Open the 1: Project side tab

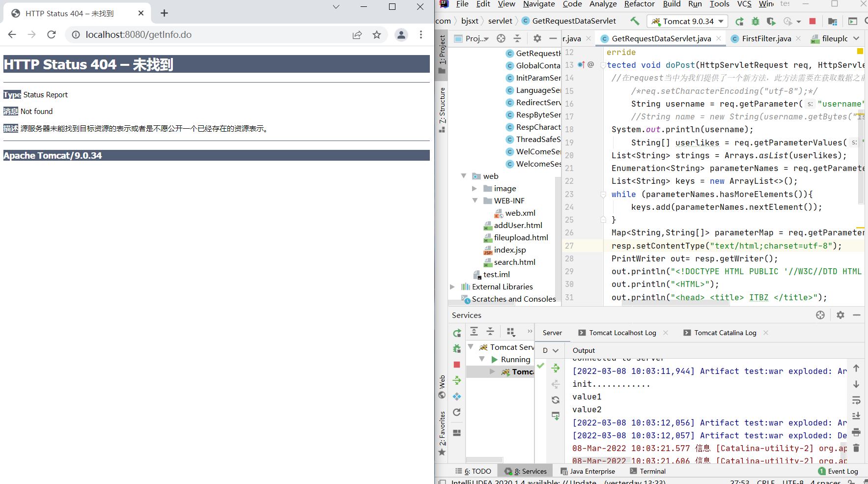tap(442, 54)
